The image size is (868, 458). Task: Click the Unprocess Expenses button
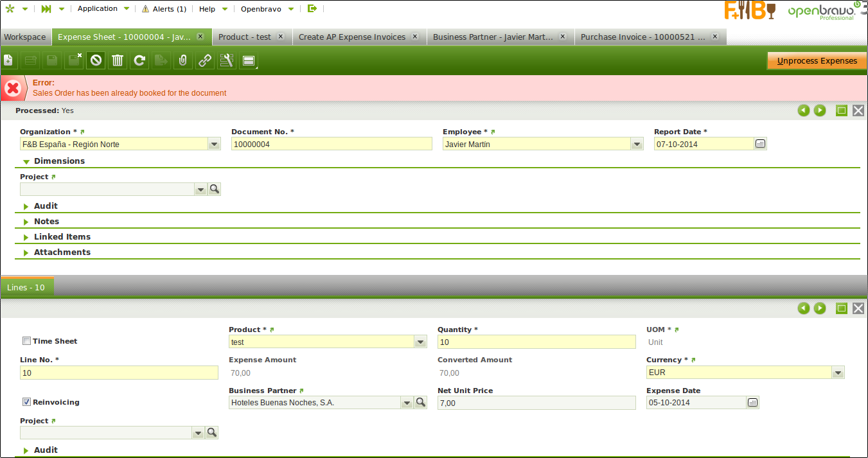click(x=817, y=61)
